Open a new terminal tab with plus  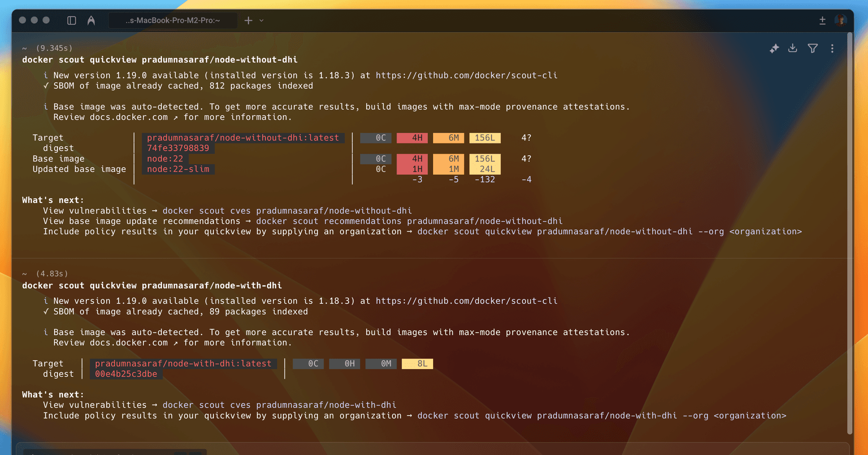click(248, 20)
